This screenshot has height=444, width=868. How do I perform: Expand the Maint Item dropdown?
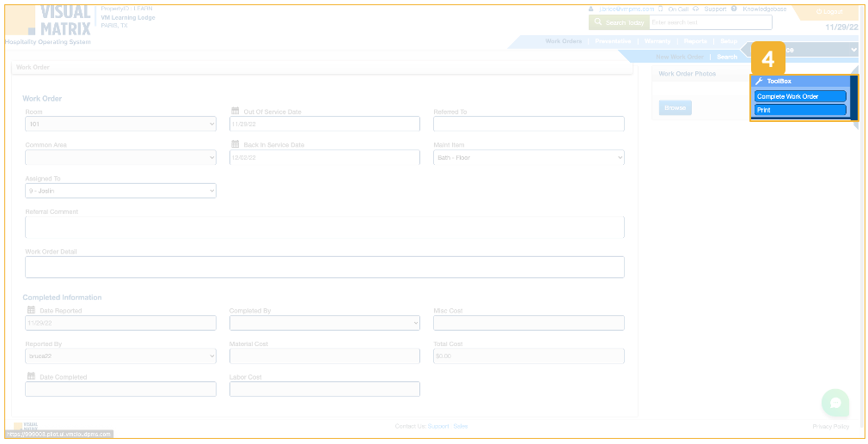coord(529,158)
